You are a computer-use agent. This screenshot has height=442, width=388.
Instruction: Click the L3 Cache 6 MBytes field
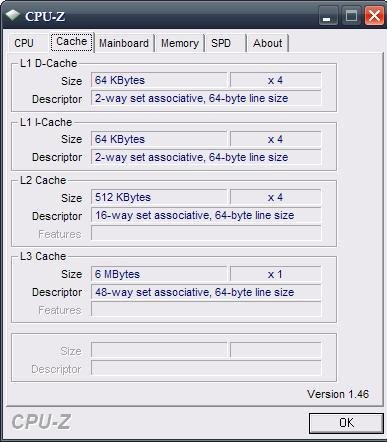(x=159, y=274)
